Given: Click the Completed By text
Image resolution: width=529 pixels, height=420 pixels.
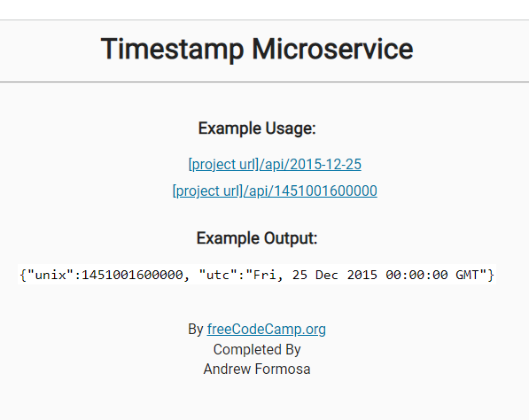Looking at the screenshot, I should point(257,349).
